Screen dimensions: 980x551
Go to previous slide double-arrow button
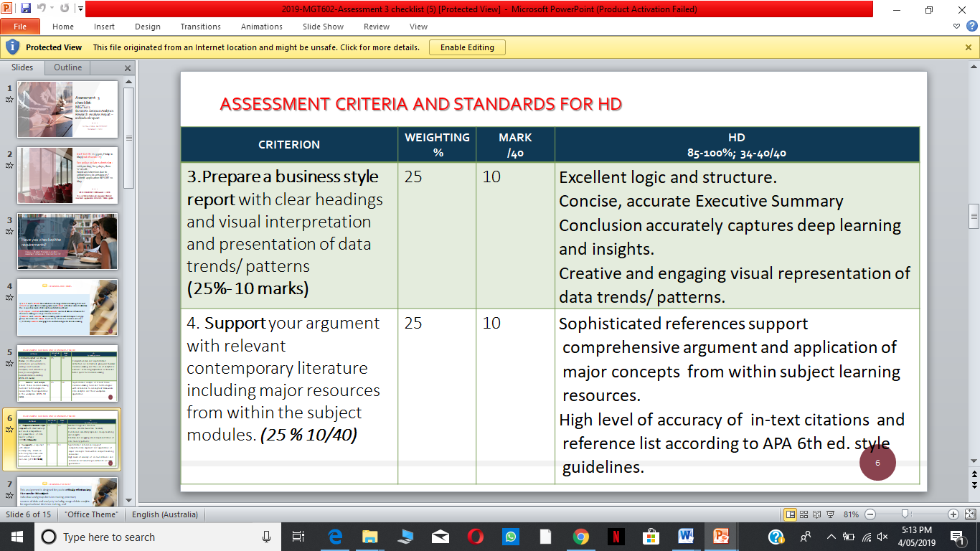point(974,476)
